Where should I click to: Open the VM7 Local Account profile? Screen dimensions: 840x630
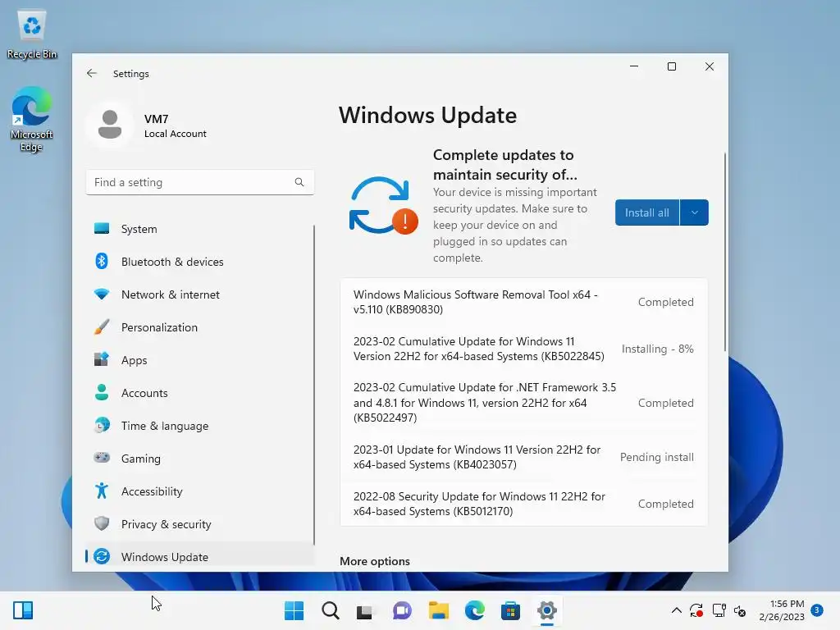(x=148, y=126)
